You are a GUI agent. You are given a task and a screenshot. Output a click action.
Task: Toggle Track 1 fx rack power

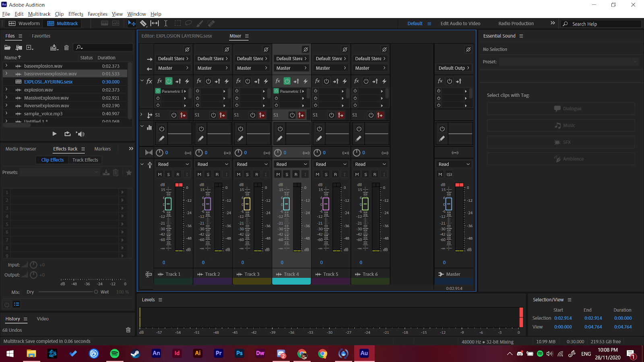pyautogui.click(x=169, y=81)
